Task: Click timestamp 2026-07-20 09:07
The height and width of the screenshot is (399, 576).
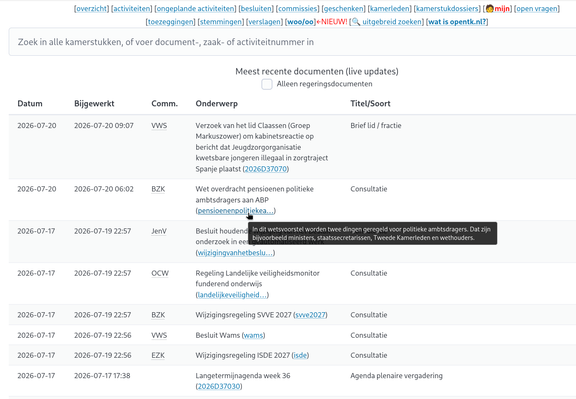Action: point(104,126)
